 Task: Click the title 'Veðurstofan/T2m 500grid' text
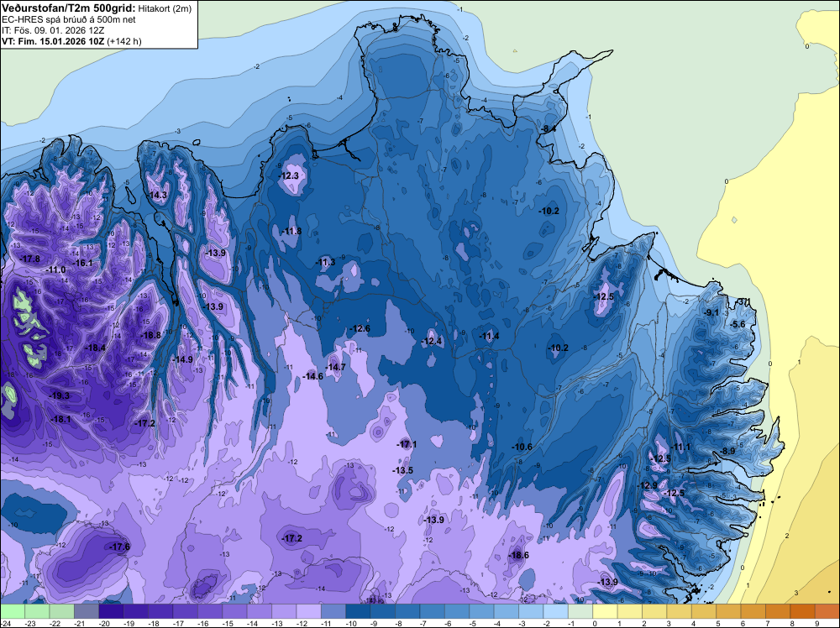[68, 8]
